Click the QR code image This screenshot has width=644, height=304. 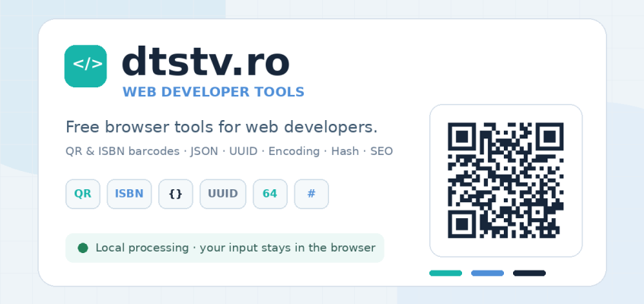point(505,181)
